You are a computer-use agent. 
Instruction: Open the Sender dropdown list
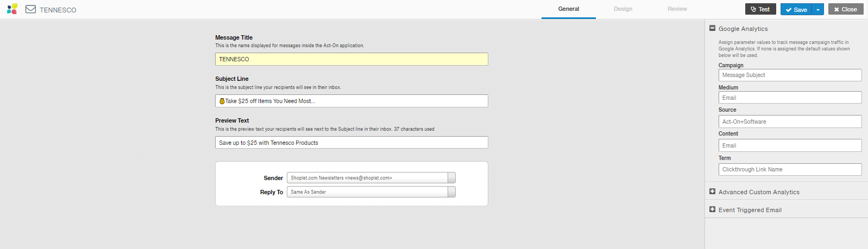451,178
